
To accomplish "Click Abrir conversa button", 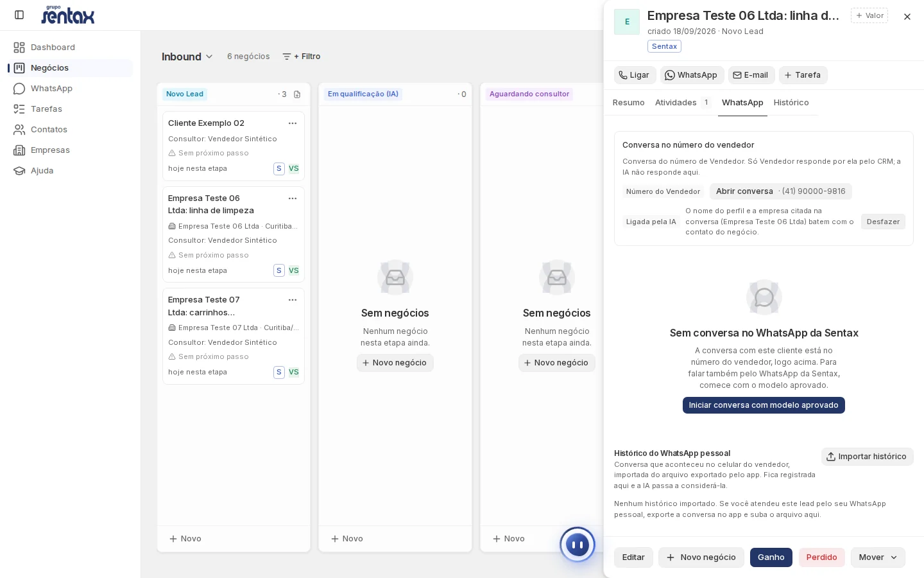I will point(780,191).
